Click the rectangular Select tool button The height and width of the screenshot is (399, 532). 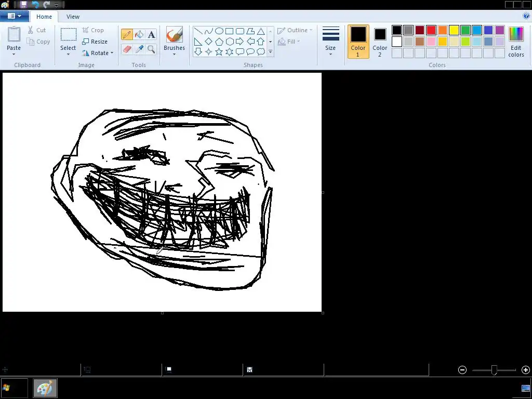(68, 38)
